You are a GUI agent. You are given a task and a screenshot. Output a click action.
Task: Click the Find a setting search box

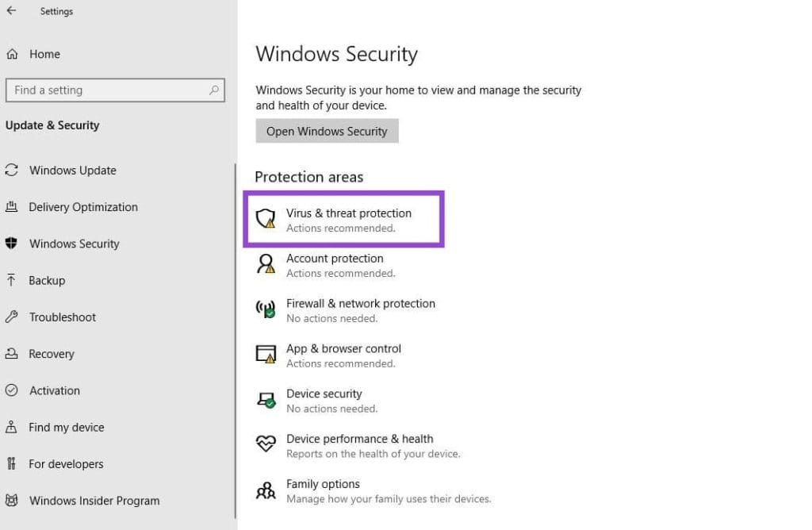(x=107, y=90)
